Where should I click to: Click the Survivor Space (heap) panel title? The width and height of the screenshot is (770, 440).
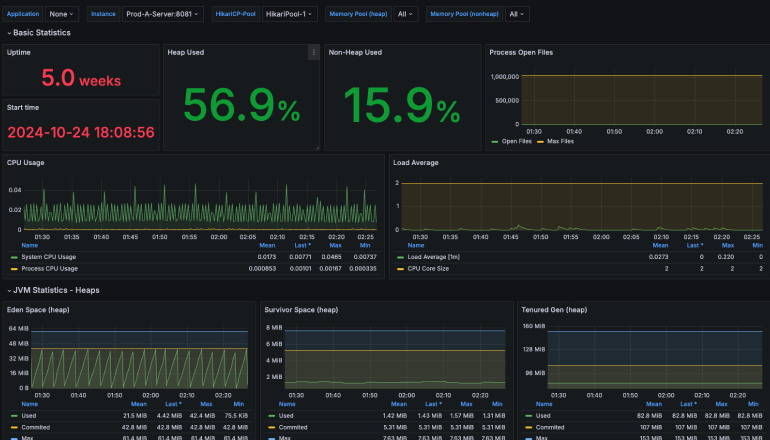301,310
